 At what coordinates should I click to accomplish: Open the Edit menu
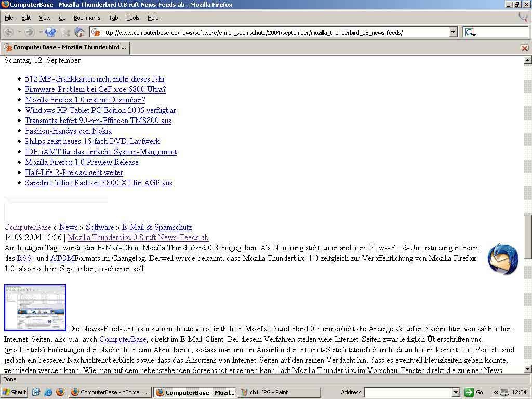pos(26,18)
